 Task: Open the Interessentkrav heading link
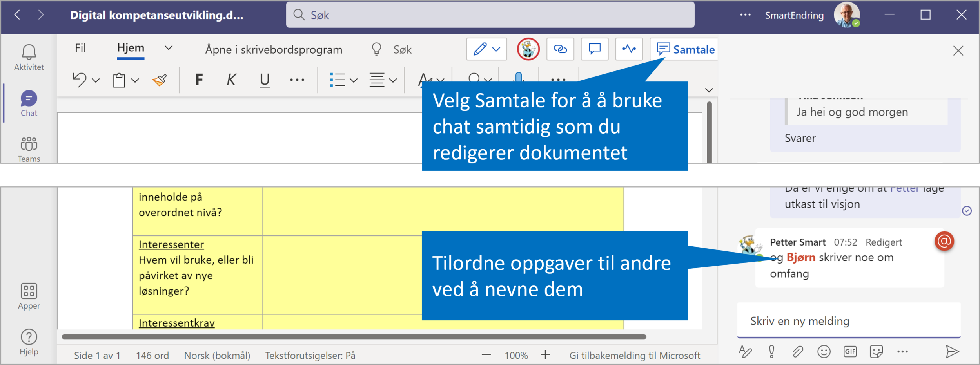177,323
